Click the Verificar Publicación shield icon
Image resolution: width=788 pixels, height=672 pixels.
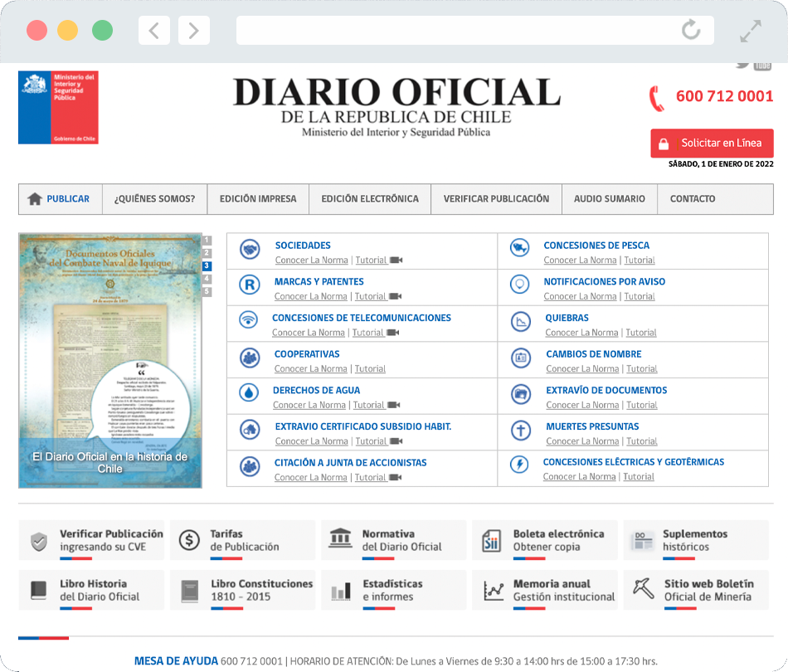coord(39,541)
